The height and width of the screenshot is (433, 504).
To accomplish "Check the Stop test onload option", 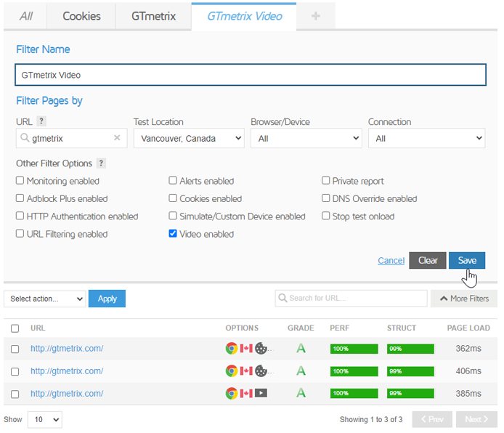I will click(x=325, y=215).
